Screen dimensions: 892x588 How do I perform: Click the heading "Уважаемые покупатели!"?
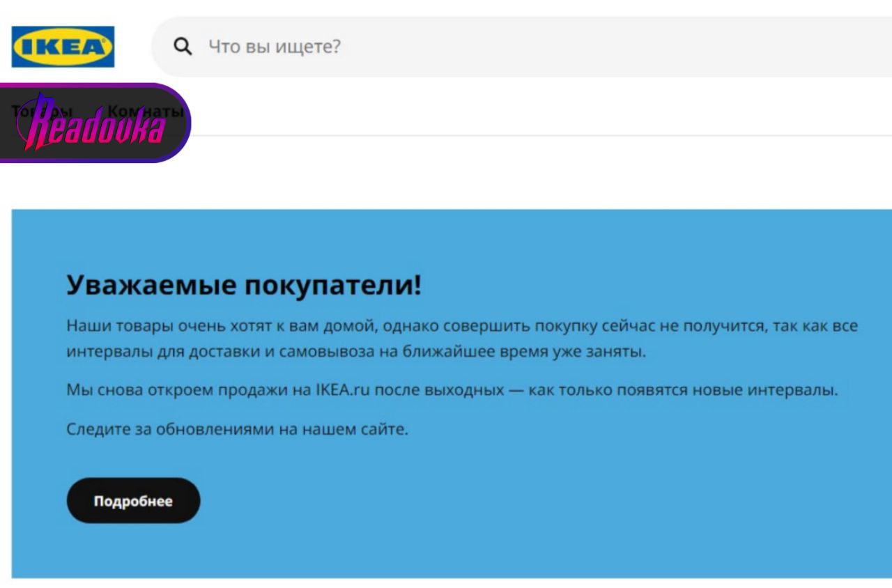[244, 286]
